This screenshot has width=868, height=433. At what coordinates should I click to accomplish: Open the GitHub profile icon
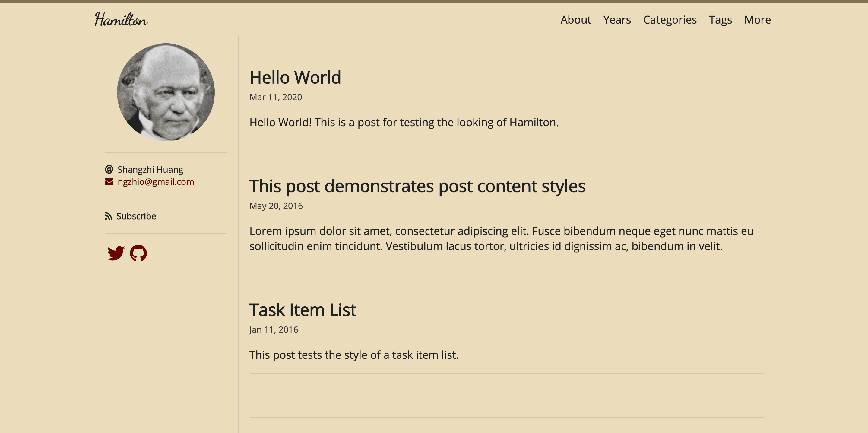[138, 253]
